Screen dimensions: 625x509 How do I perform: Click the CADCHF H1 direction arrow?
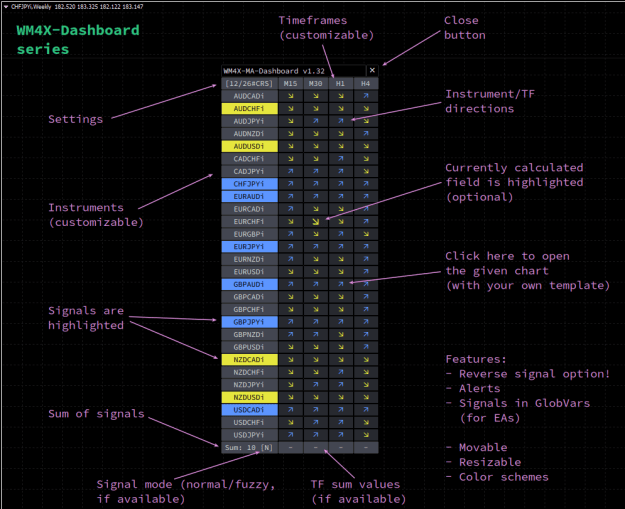pos(341,159)
